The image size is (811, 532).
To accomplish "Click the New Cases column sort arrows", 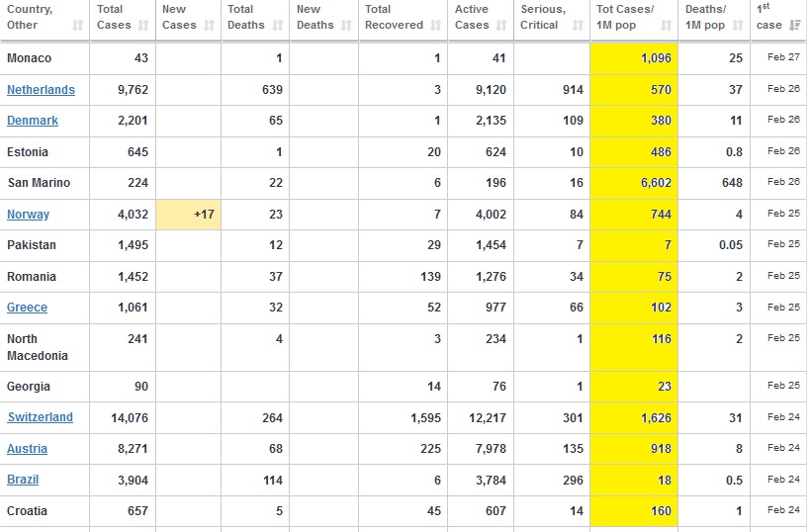I will pos(209,25).
